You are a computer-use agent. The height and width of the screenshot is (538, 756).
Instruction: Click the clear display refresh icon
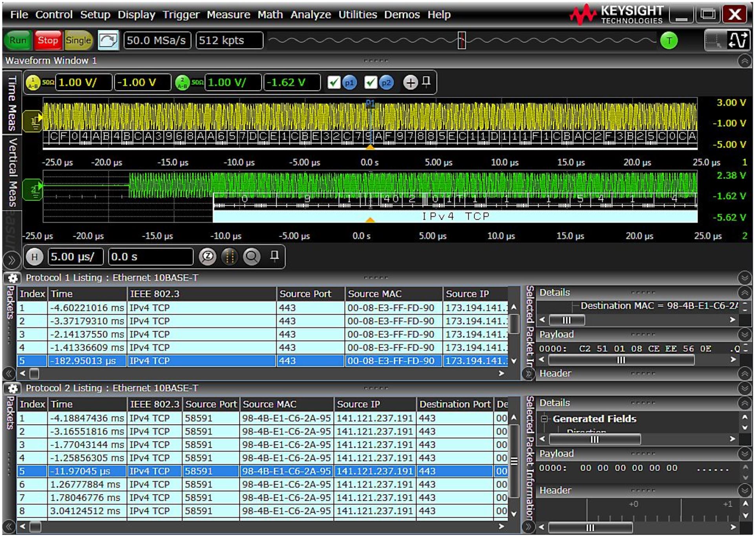pos(108,40)
